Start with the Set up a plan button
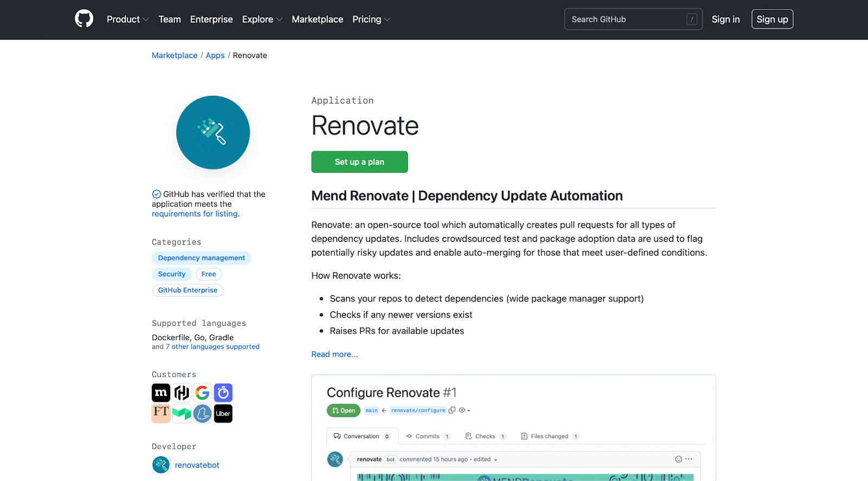The image size is (868, 481). pyautogui.click(x=360, y=162)
